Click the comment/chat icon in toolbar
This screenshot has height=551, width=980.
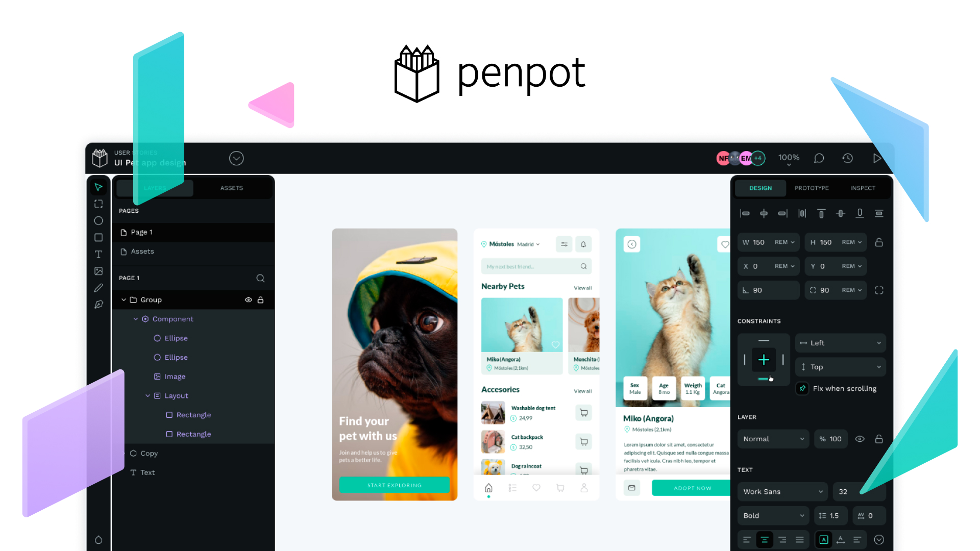pos(820,158)
